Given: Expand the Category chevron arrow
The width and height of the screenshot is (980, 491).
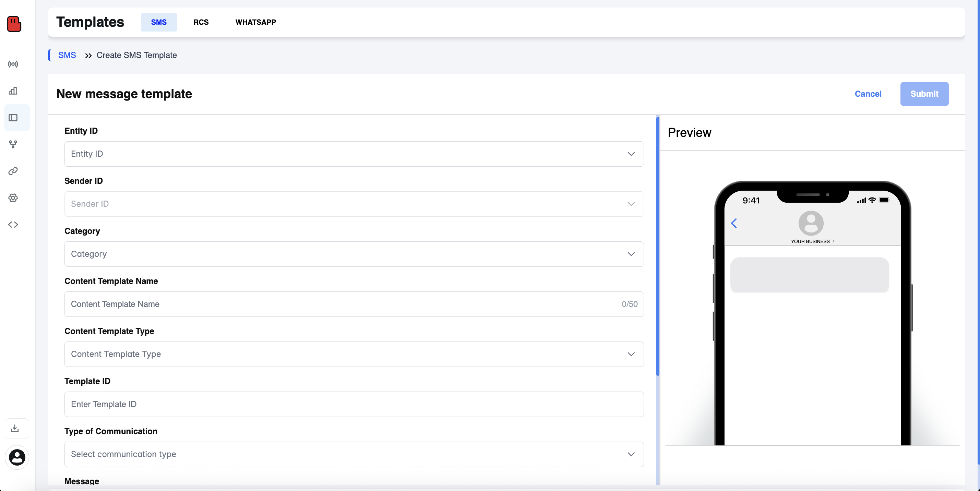Looking at the screenshot, I should tap(631, 254).
